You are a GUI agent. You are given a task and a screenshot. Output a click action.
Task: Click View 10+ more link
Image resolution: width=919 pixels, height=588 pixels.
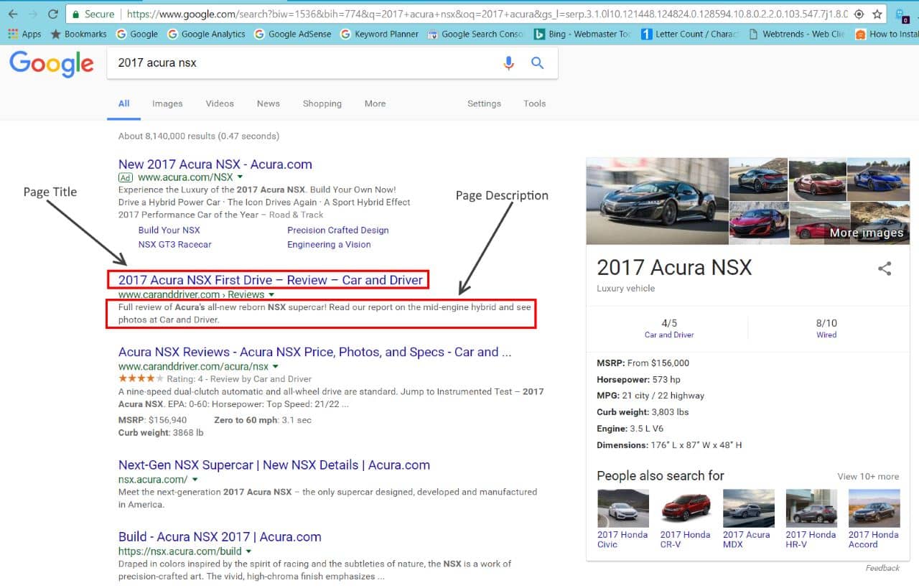[x=868, y=476]
